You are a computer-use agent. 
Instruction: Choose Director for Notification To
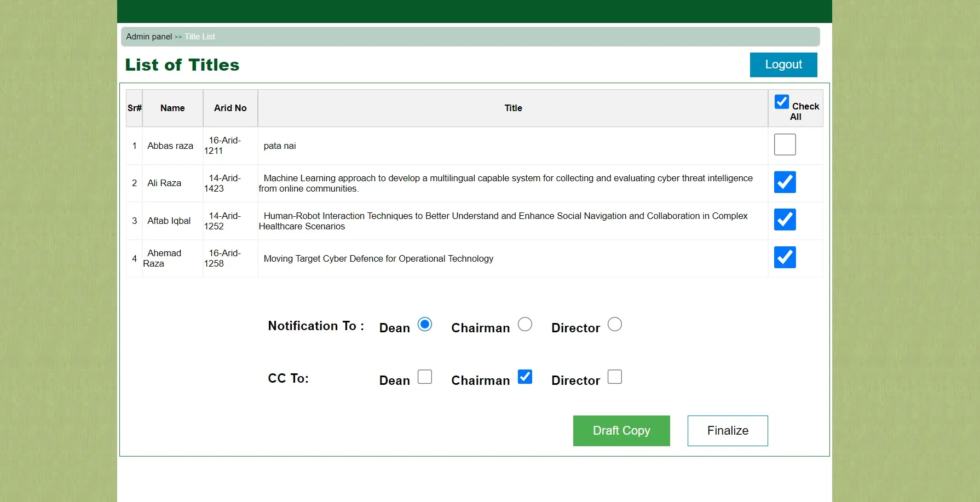614,325
